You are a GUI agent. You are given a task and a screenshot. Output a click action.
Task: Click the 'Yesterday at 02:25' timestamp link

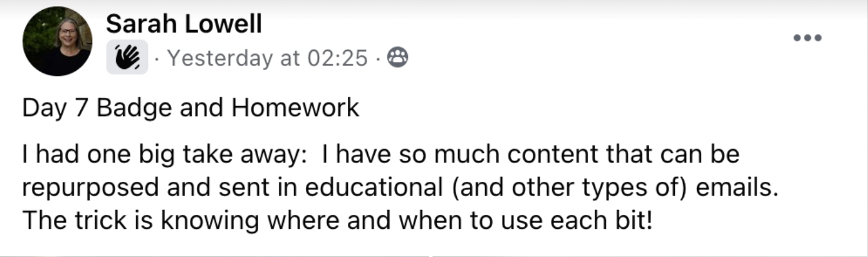point(268,58)
